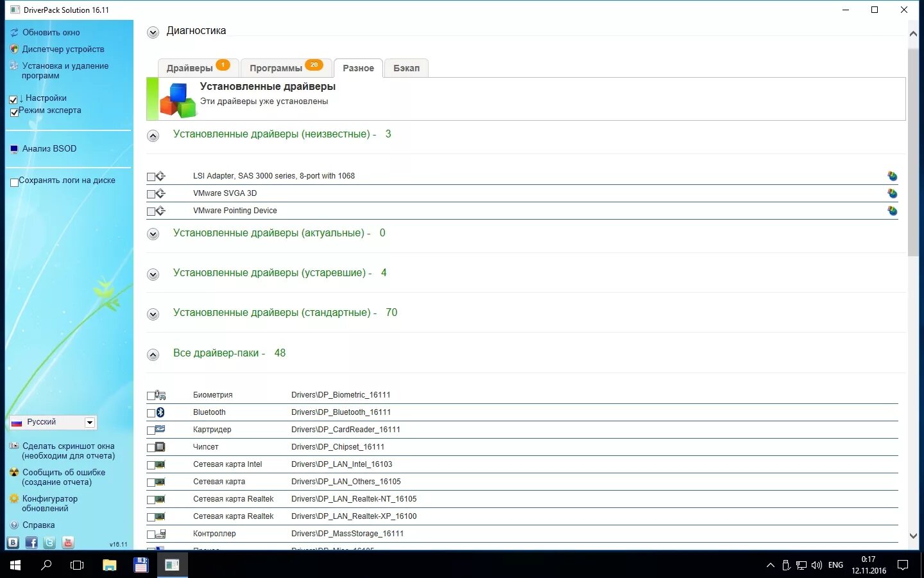Screen dimensions: 924x578
Task: Open Windows Start menu
Action: [x=15, y=565]
